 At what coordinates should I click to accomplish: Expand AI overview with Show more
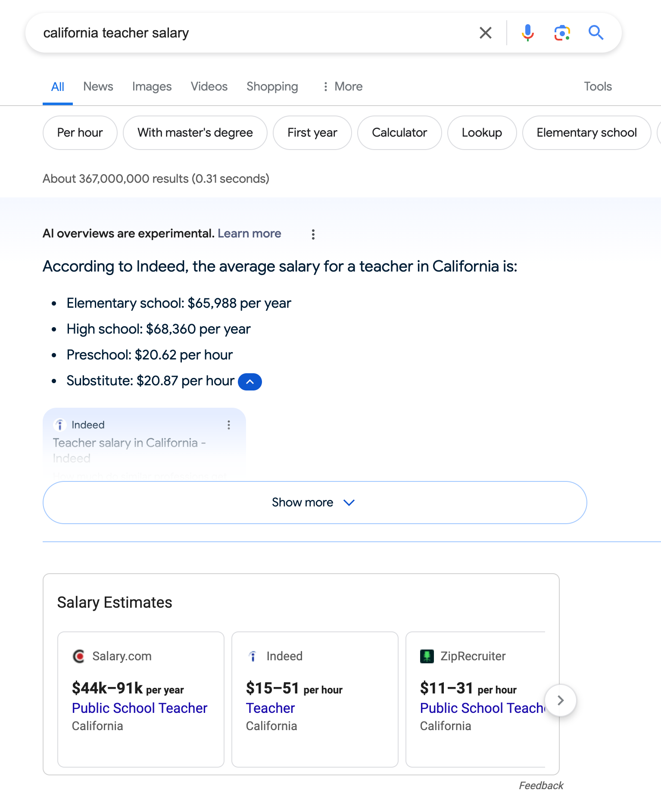315,503
